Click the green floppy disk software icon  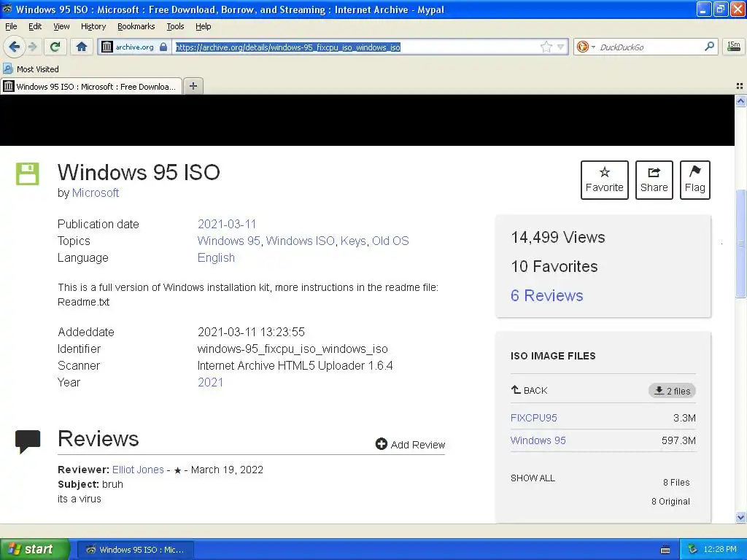(x=27, y=174)
